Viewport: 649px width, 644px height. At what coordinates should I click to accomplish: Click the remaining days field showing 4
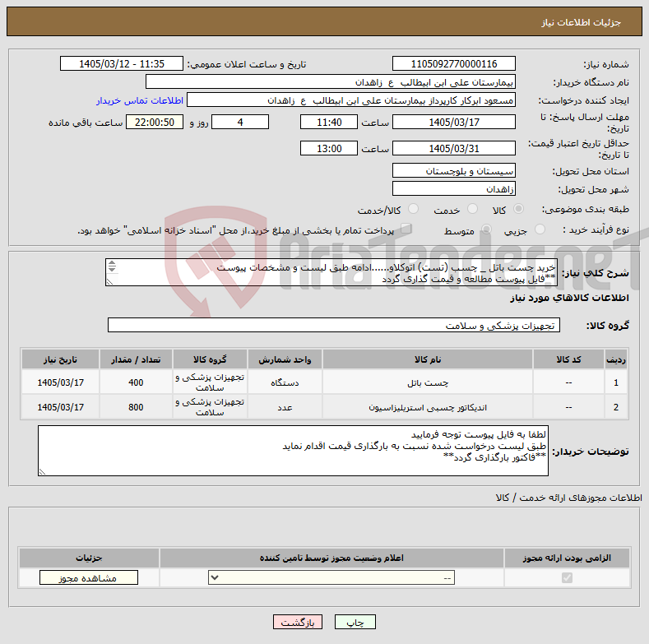click(240, 122)
